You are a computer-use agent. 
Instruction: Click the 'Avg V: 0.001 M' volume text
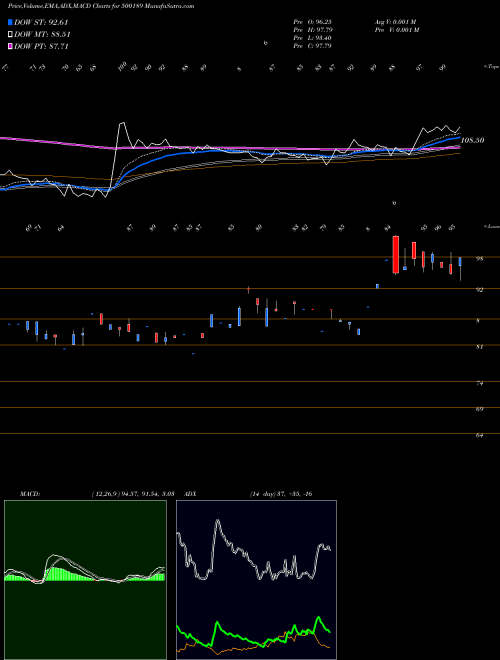395,22
